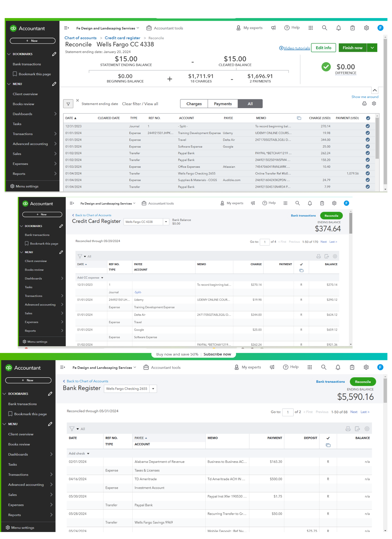Open Finish now dropdown arrow
The height and width of the screenshot is (539, 392).
372,48
